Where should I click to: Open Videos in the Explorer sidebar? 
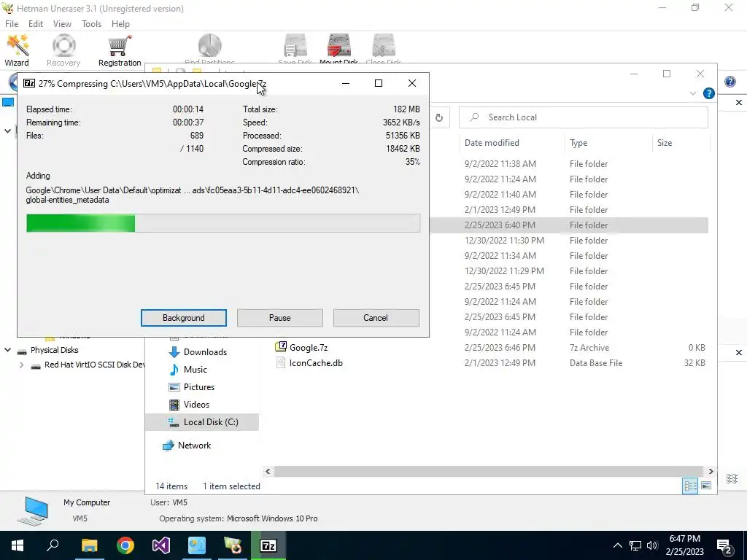pos(196,405)
